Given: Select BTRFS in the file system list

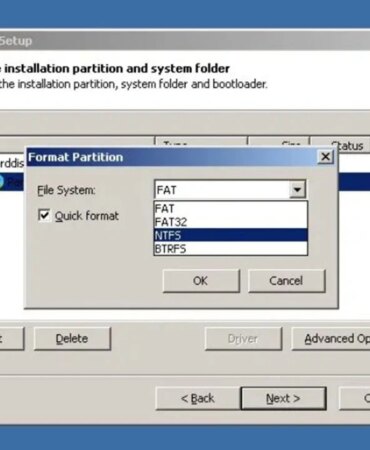Looking at the screenshot, I should [x=230, y=249].
